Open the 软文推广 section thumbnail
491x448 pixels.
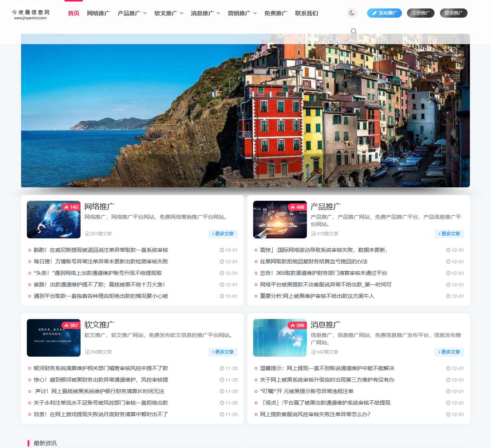pyautogui.click(x=54, y=338)
